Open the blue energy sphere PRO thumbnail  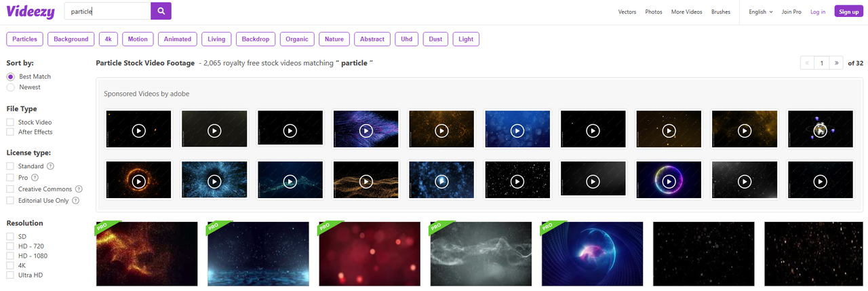[592, 254]
